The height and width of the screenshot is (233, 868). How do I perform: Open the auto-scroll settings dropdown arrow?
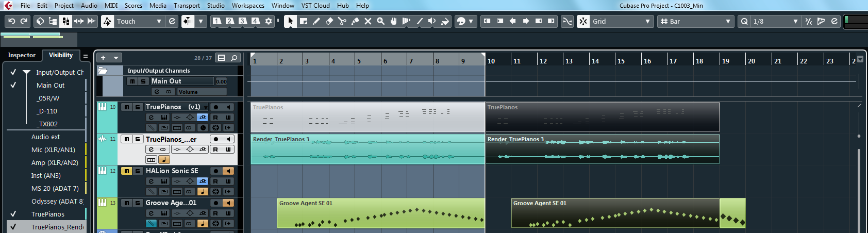pyautogui.click(x=201, y=21)
